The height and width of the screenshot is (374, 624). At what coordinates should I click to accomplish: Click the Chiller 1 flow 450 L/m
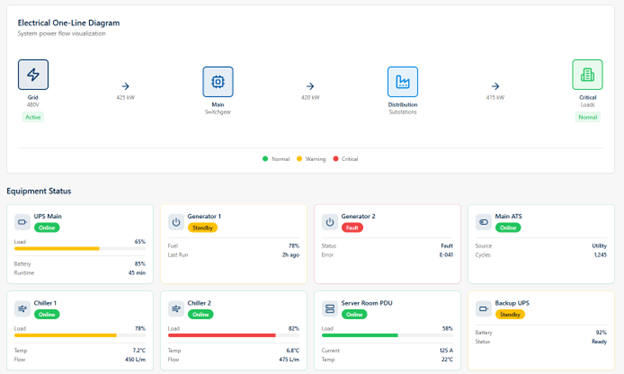[135, 360]
